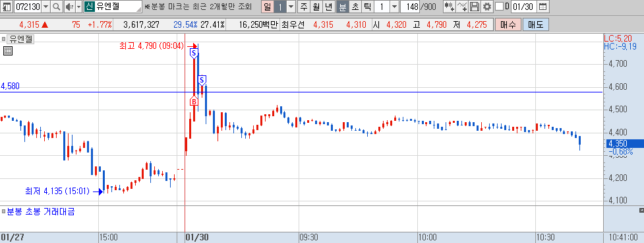
Task: Select the daily 일 chart period
Action: 268,7
